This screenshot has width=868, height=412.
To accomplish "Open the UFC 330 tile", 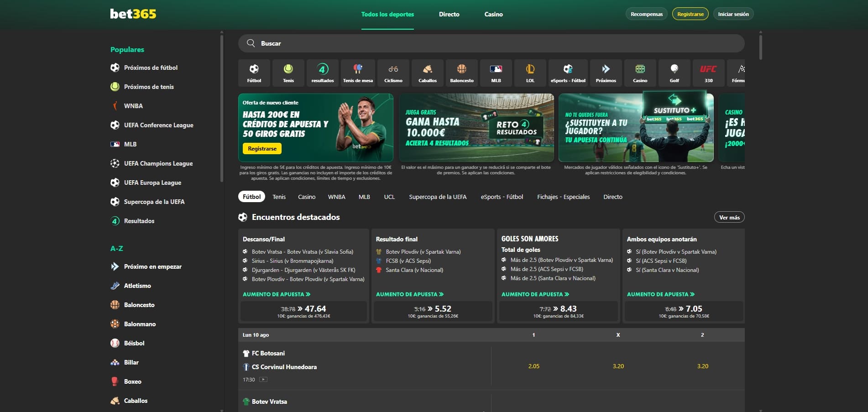I will tap(708, 73).
